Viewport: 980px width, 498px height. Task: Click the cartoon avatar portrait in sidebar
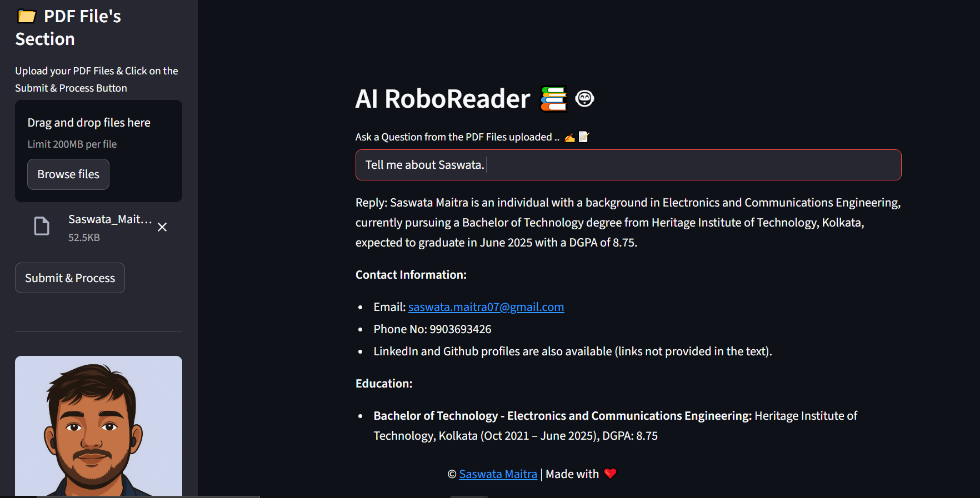(x=98, y=426)
